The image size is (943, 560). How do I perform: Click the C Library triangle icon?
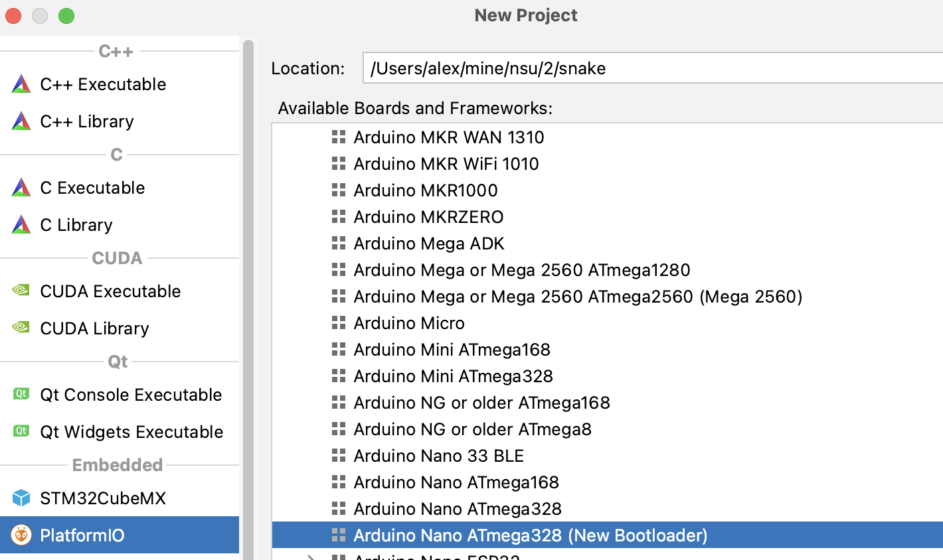pyautogui.click(x=21, y=225)
